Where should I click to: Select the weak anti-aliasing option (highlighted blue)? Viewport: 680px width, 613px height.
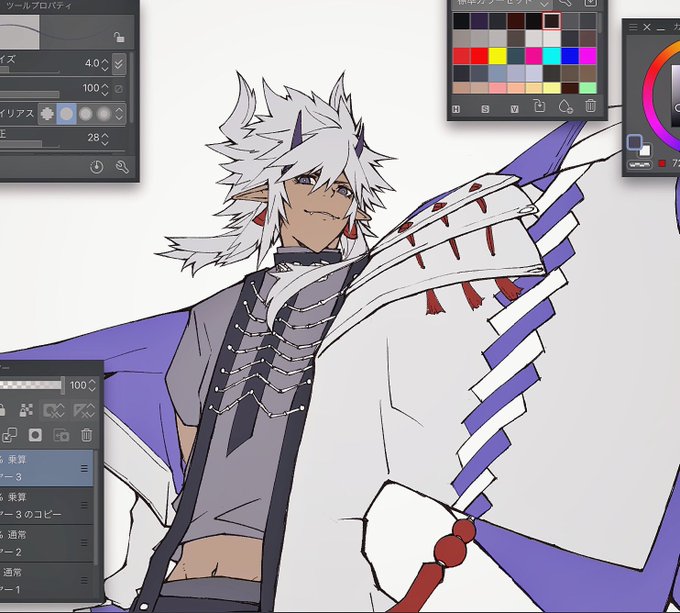[x=66, y=114]
